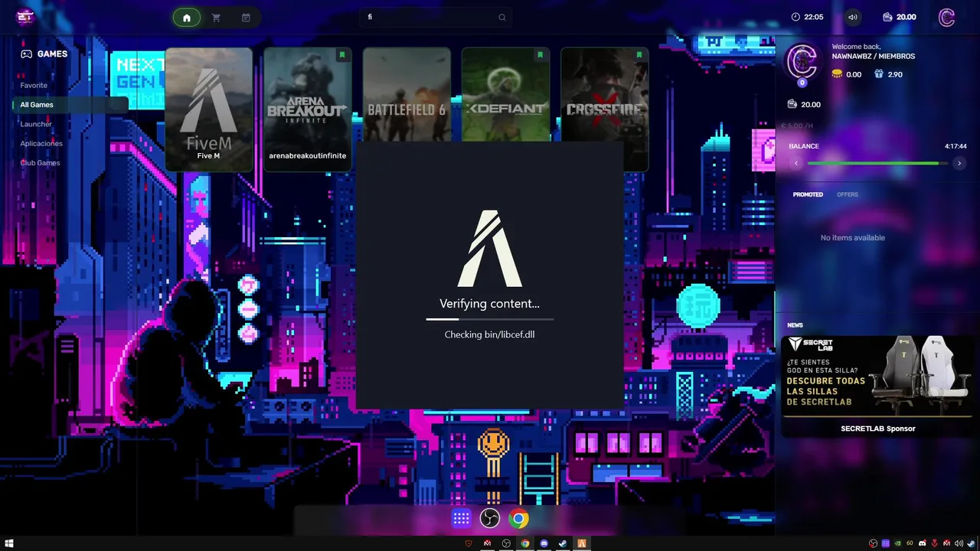Click the 20.00 wallet amount in side panel

click(804, 104)
